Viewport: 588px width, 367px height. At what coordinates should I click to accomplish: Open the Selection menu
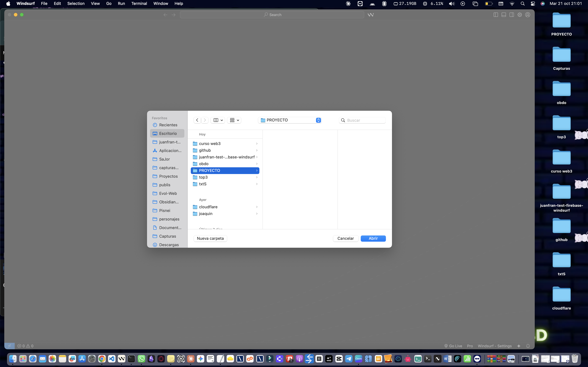(76, 3)
